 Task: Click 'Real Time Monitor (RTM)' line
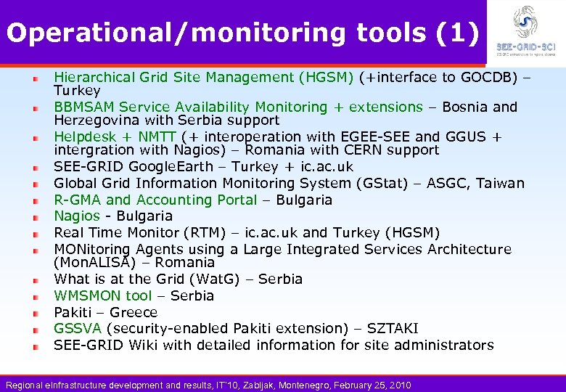pos(247,233)
